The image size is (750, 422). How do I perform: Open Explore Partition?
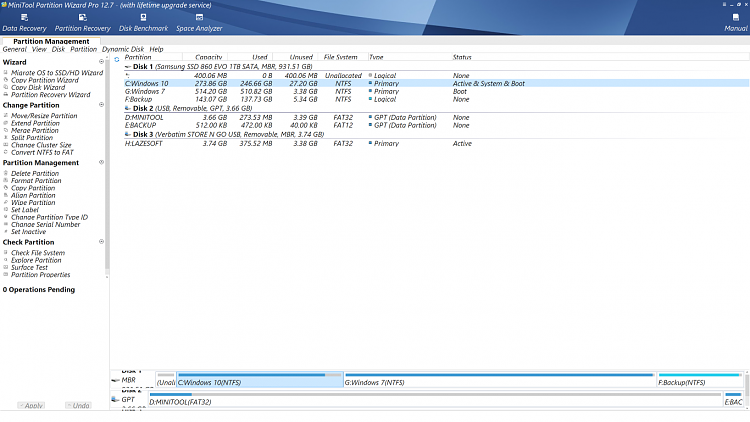[36, 260]
